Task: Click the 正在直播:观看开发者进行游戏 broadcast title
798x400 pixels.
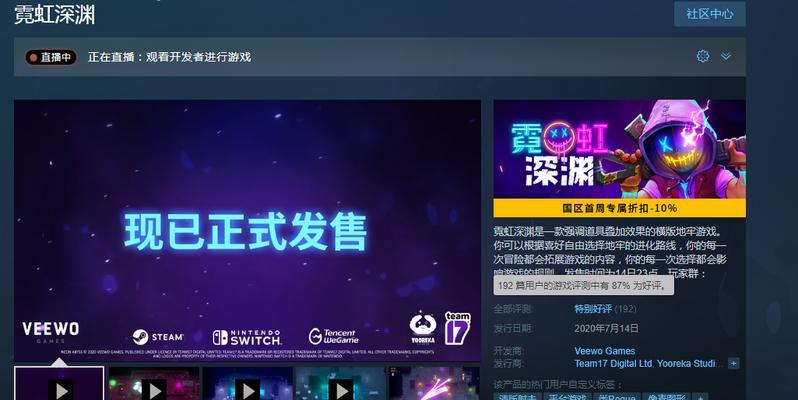Action: [x=169, y=57]
